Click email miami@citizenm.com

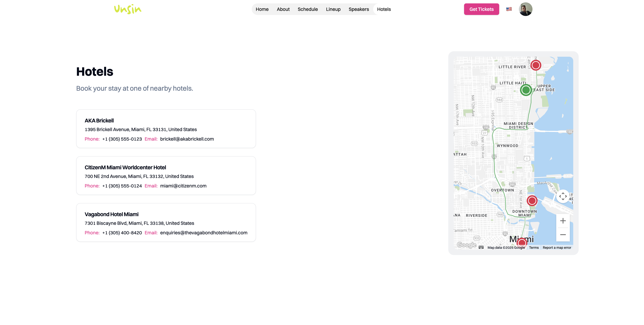click(183, 186)
